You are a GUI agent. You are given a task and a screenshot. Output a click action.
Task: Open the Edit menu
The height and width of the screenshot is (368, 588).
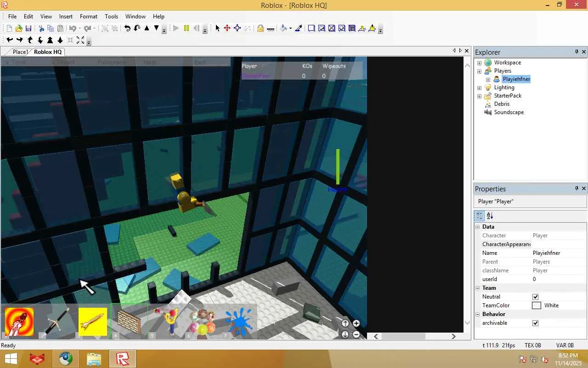pyautogui.click(x=28, y=17)
